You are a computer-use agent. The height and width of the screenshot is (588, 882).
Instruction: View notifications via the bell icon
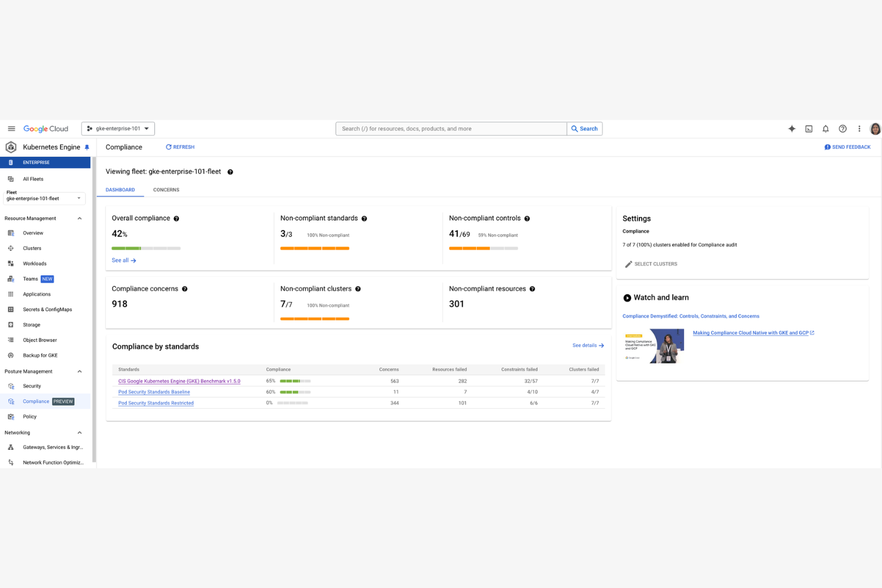[825, 128]
